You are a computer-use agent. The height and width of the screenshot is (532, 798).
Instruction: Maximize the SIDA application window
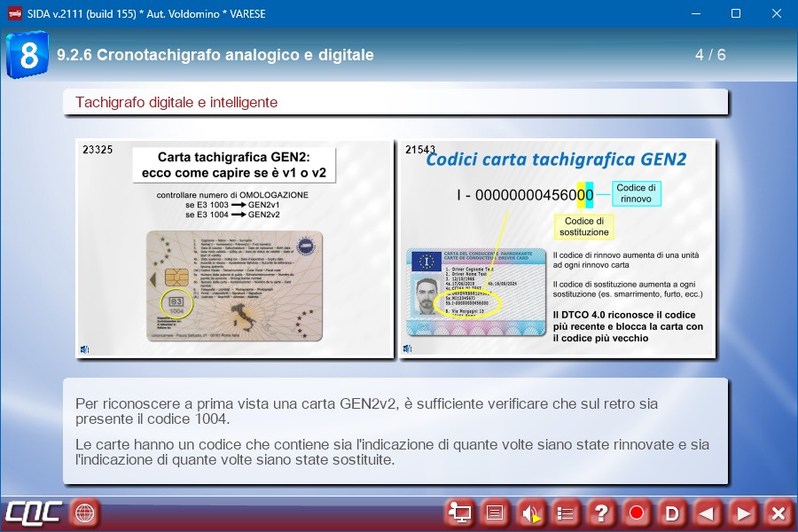736,13
